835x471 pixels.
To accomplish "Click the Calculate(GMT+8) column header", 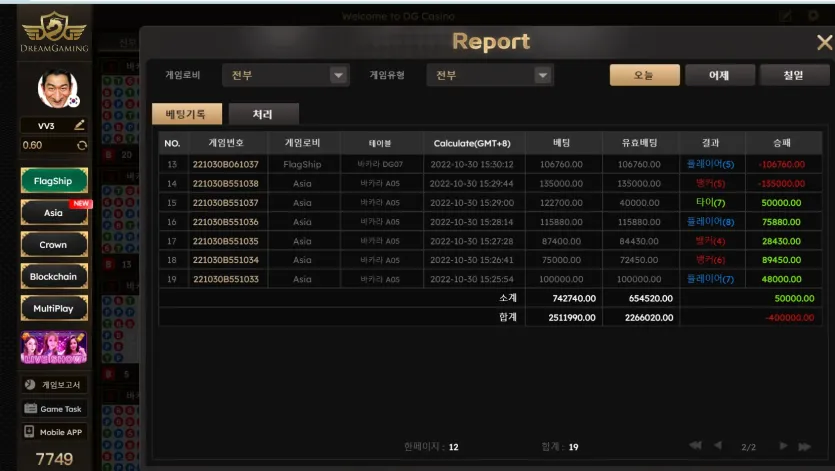I will tap(472, 143).
